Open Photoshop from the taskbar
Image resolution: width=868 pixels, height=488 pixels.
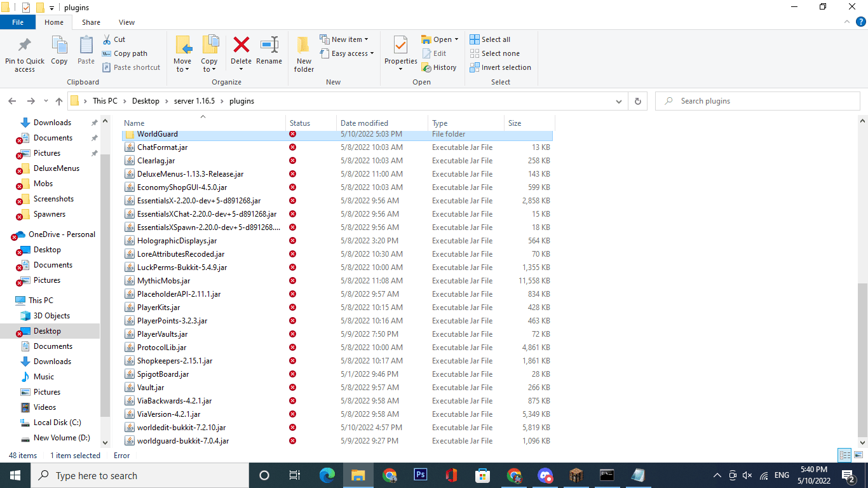420,475
